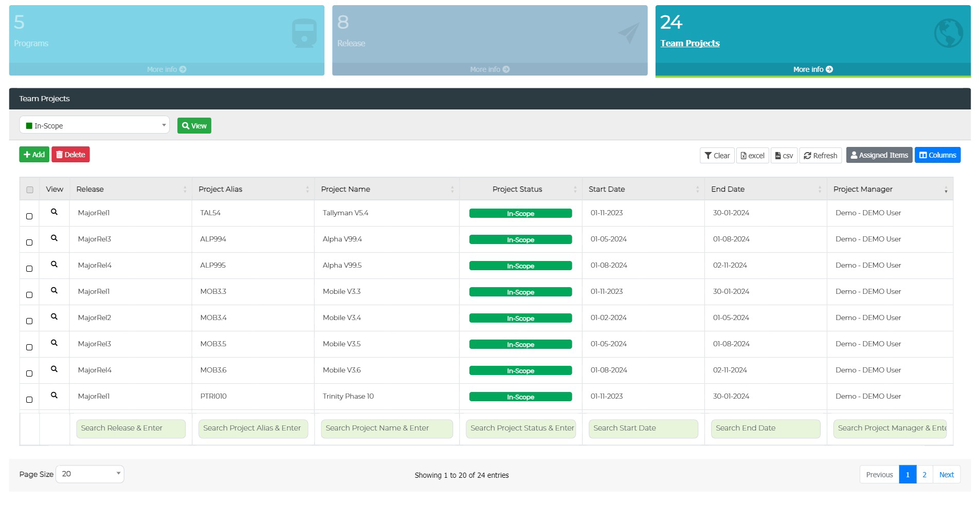This screenshot has width=980, height=505.
Task: Sort by Project Manager column arrows
Action: pyautogui.click(x=946, y=190)
